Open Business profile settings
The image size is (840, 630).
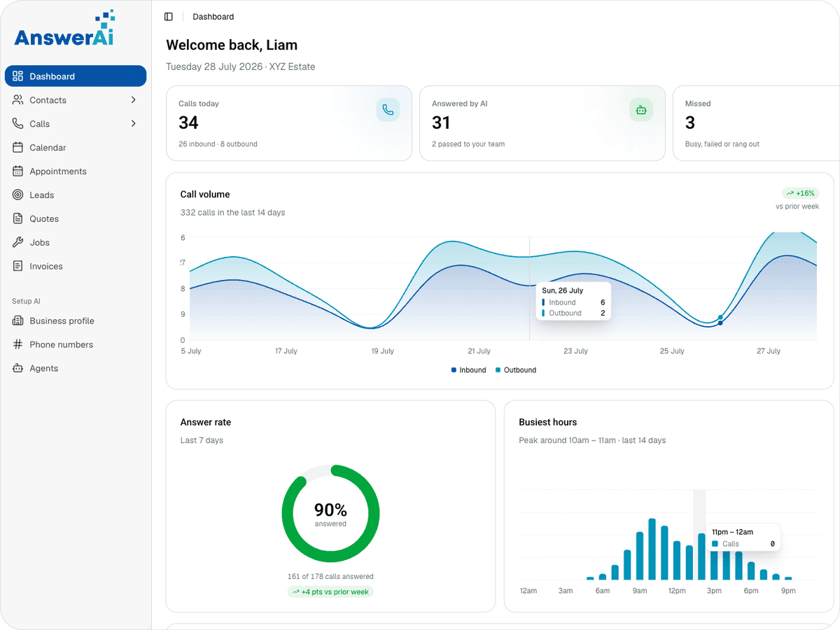tap(76, 321)
